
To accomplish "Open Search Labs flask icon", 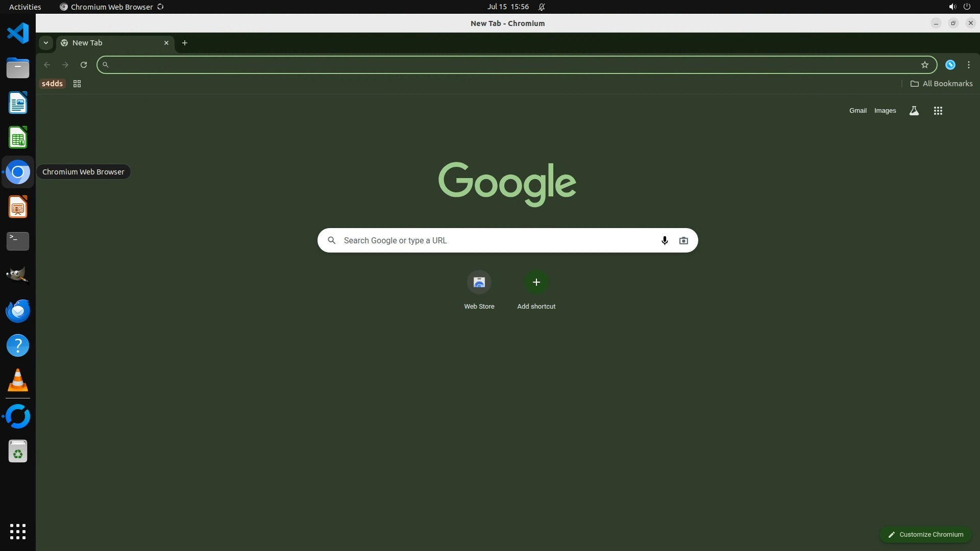I will [914, 111].
